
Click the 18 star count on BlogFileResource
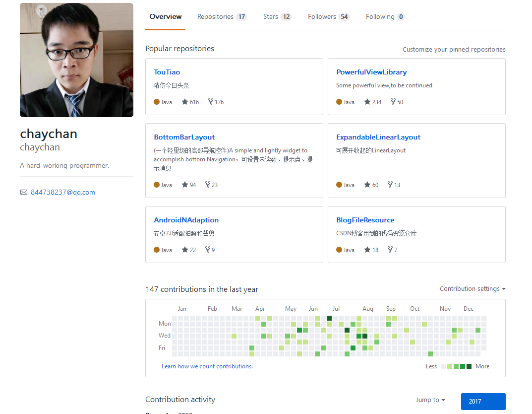[x=375, y=250]
